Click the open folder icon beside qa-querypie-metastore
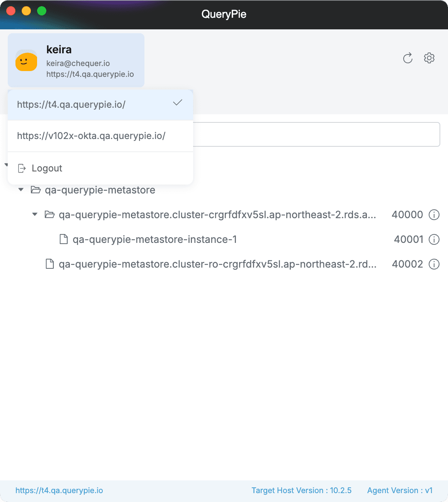The image size is (448, 502). pos(36,190)
